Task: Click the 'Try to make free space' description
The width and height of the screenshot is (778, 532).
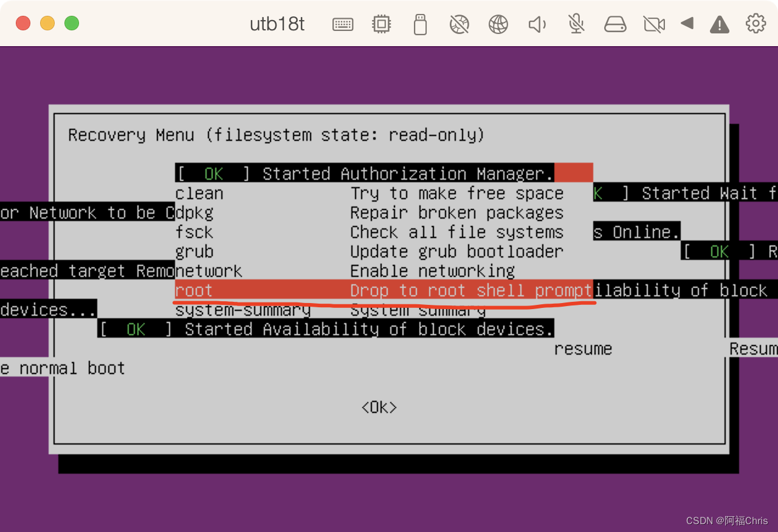Action: (457, 193)
